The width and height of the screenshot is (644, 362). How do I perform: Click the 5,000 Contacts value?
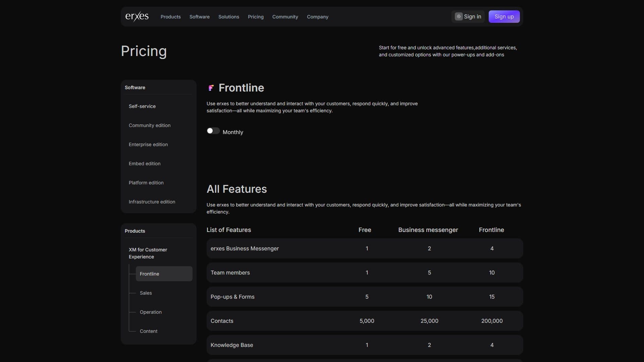pyautogui.click(x=367, y=321)
